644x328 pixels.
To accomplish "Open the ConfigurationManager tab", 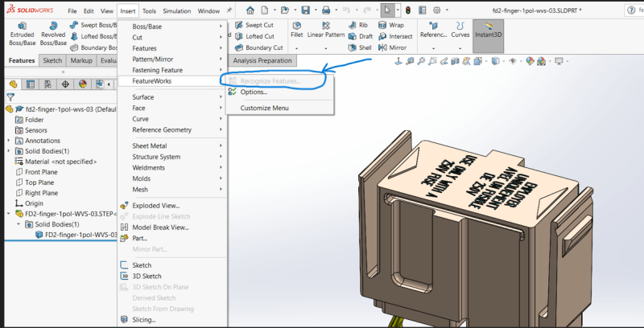I will [x=47, y=84].
